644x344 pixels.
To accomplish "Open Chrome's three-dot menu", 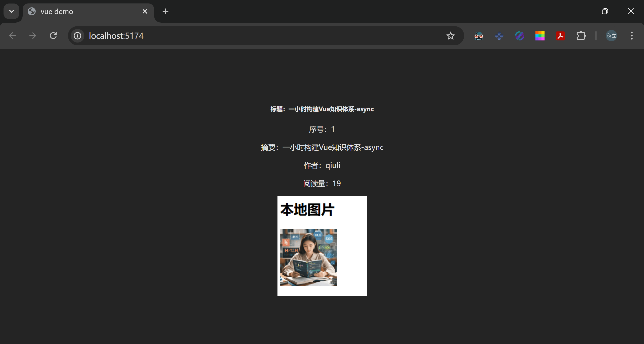I will click(x=632, y=35).
